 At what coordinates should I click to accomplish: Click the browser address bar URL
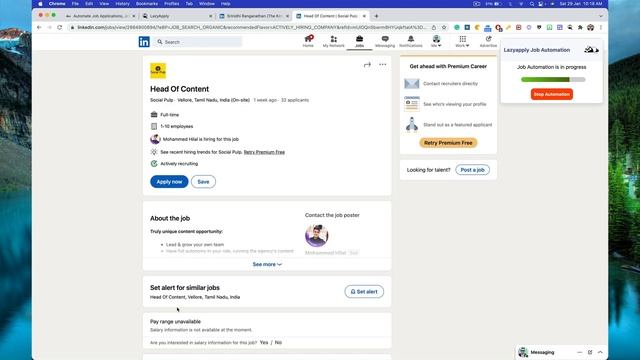tap(251, 27)
